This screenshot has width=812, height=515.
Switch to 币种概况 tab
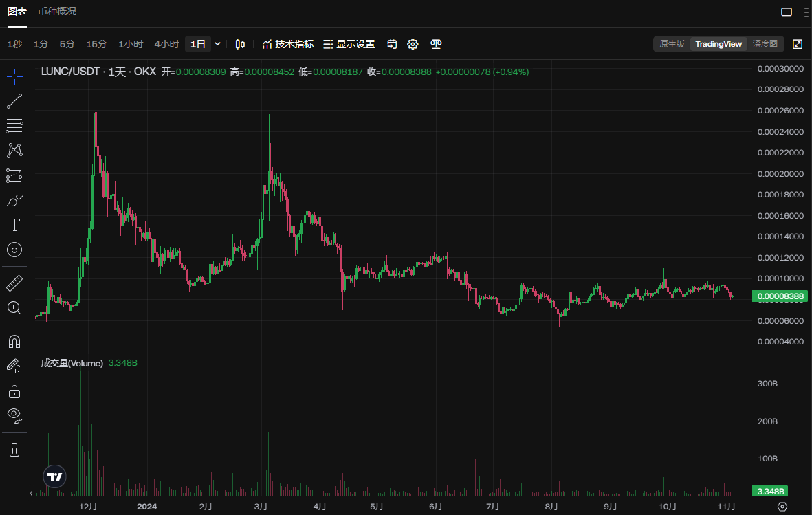[x=57, y=11]
